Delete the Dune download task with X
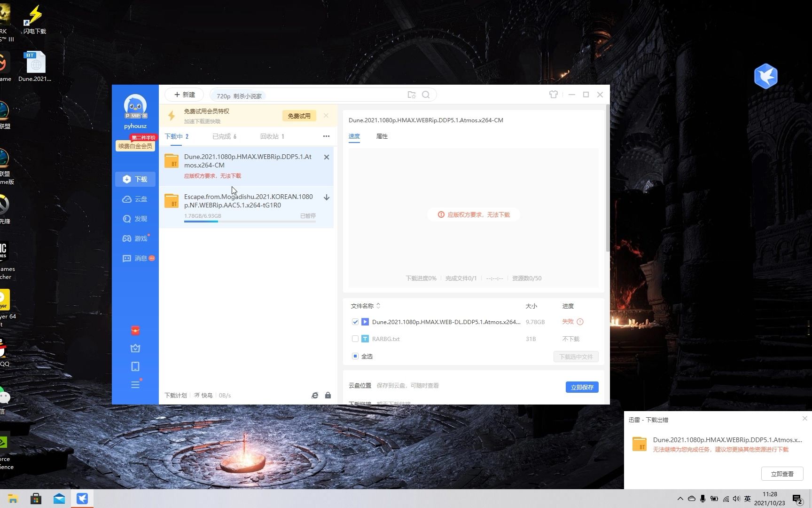 327,157
